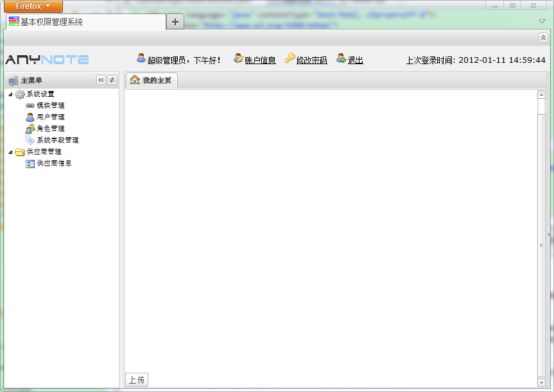This screenshot has height=392, width=554.
Task: Click the home icon on 我的主页 tab
Action: click(135, 80)
